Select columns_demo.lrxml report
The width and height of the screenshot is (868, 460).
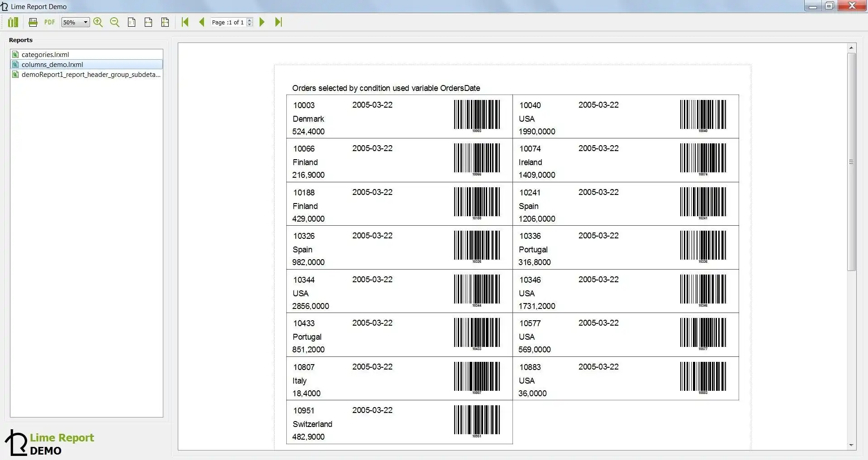click(x=86, y=64)
